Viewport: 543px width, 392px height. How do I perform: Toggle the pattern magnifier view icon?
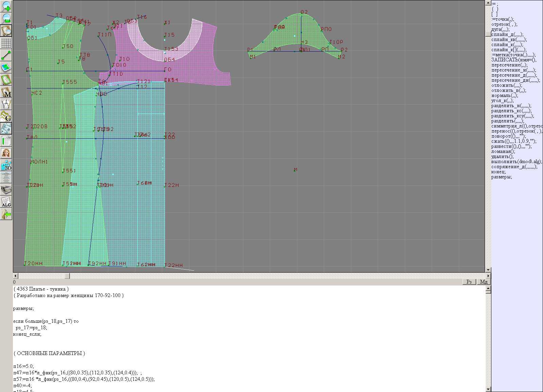click(6, 31)
